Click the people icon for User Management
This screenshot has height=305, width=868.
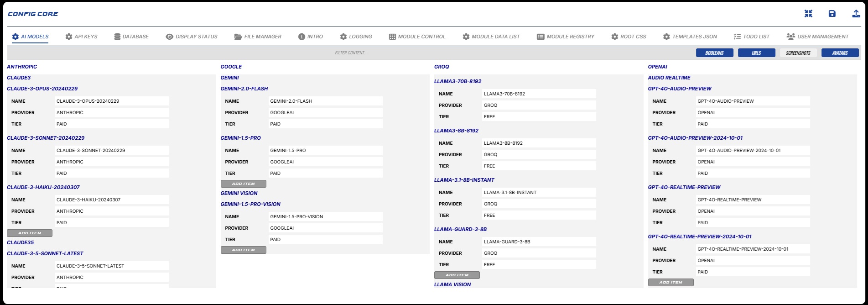(791, 37)
